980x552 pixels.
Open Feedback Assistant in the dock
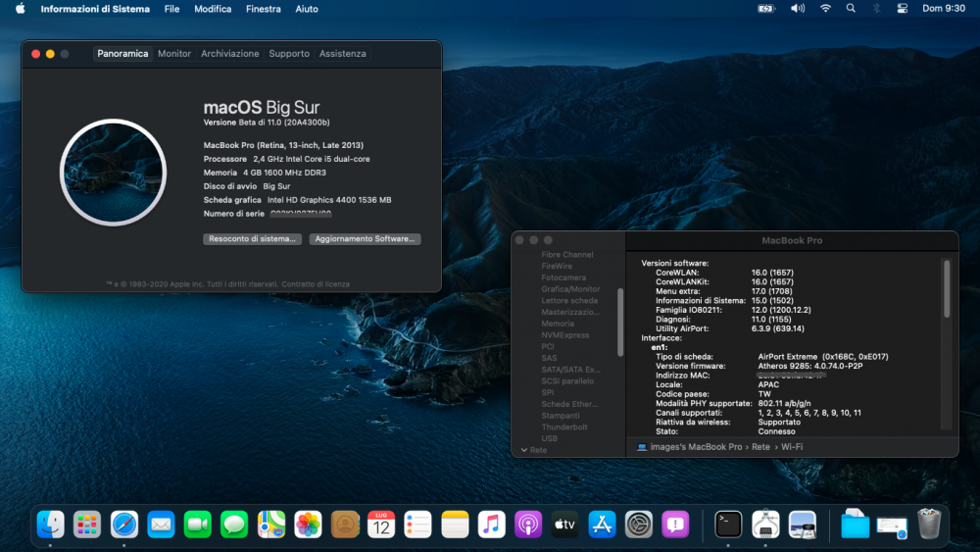pos(675,524)
